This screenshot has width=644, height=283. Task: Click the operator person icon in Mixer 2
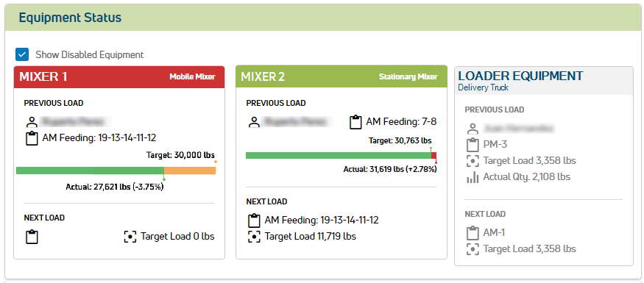click(254, 122)
